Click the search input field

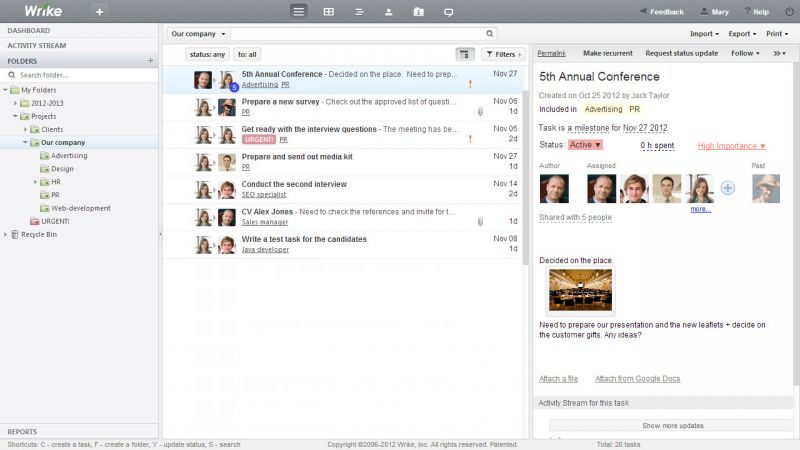(x=357, y=34)
